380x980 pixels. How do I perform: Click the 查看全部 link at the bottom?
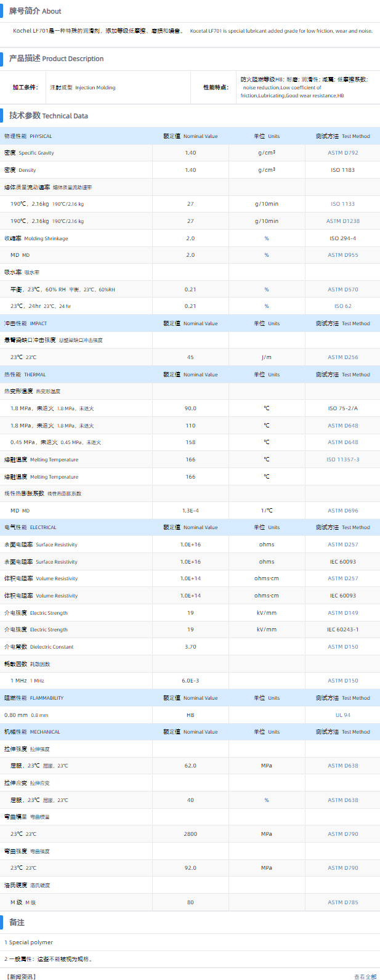[365, 976]
